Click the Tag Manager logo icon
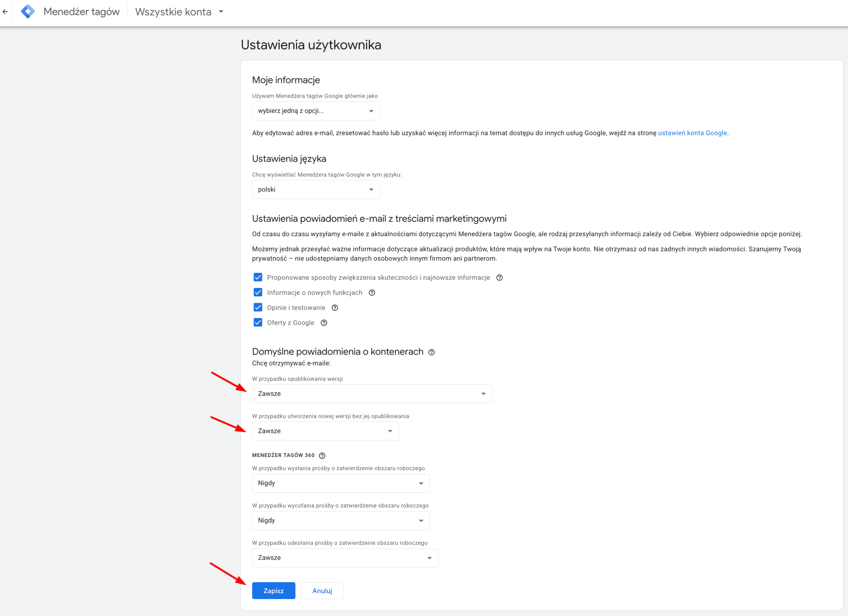 coord(28,12)
